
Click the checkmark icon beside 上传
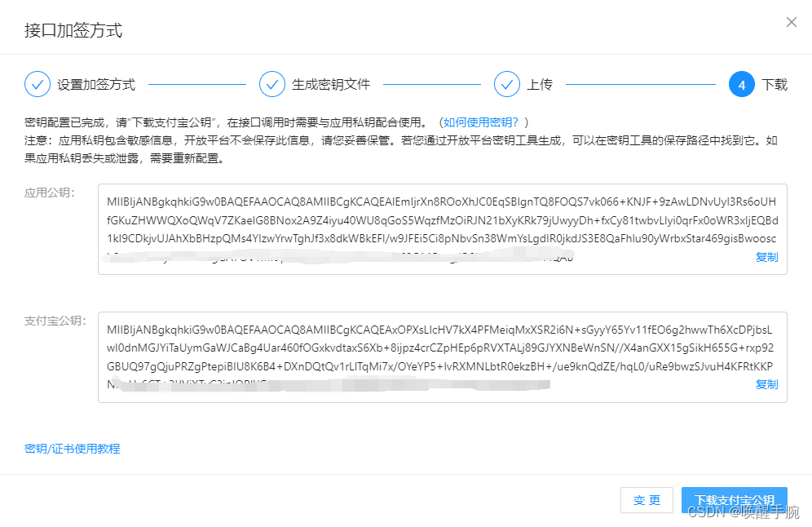[507, 84]
